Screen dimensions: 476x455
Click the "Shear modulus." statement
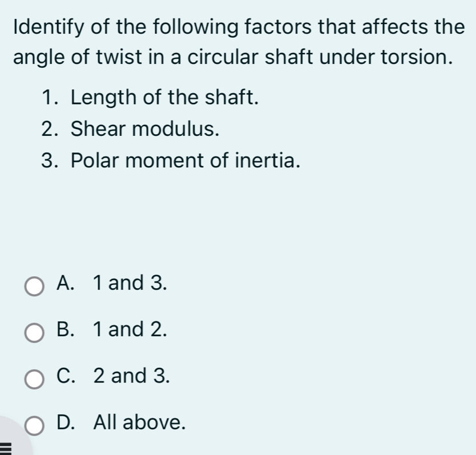145,129
